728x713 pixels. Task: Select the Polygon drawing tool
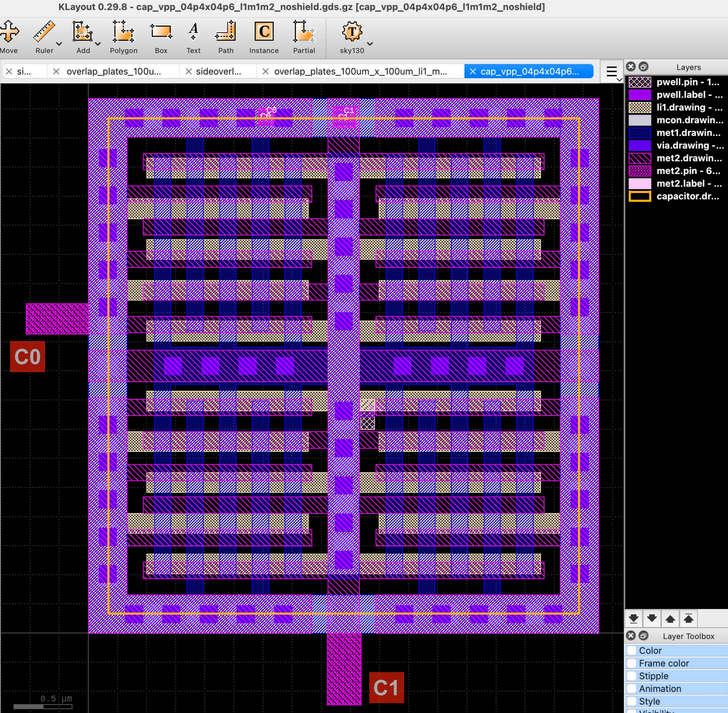coord(124,37)
